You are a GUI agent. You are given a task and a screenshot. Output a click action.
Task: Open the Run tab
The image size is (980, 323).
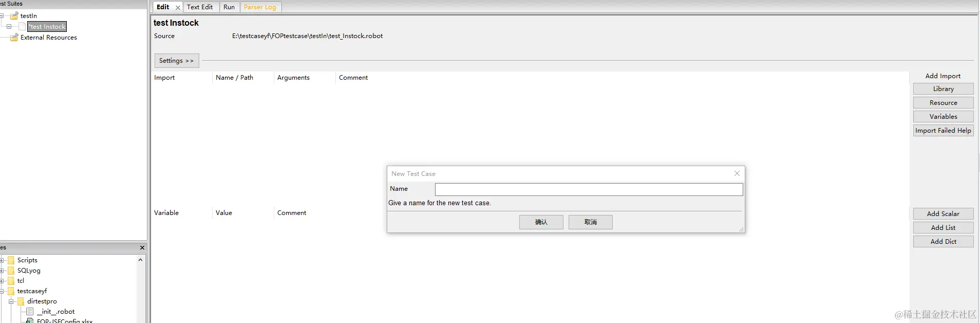click(229, 7)
